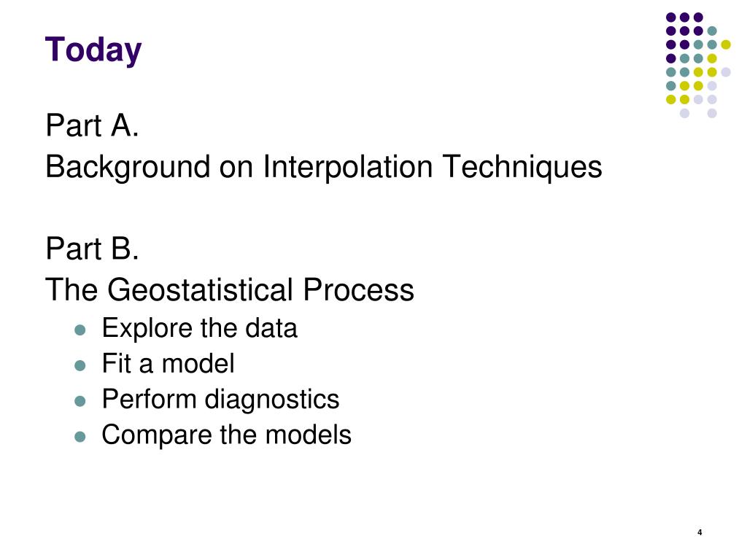The image size is (747, 560).
Task: Click the word 'Process' in Part B line
Action: (x=358, y=289)
